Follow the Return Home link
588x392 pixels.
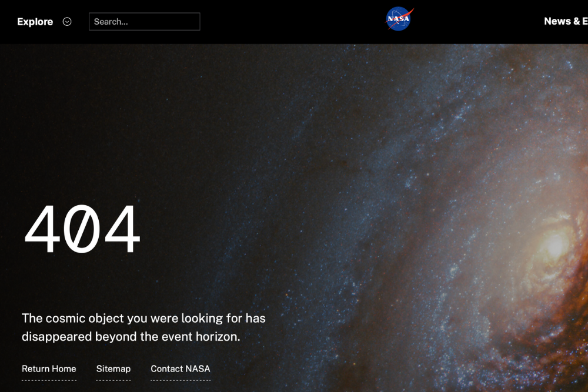pyautogui.click(x=49, y=368)
